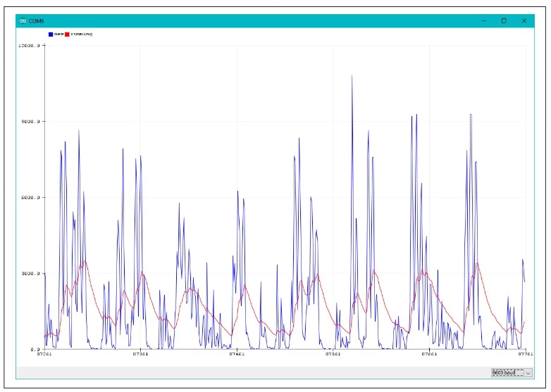Click the 0.0 y-axis label
Screen dimensions: 551x392
(35, 350)
